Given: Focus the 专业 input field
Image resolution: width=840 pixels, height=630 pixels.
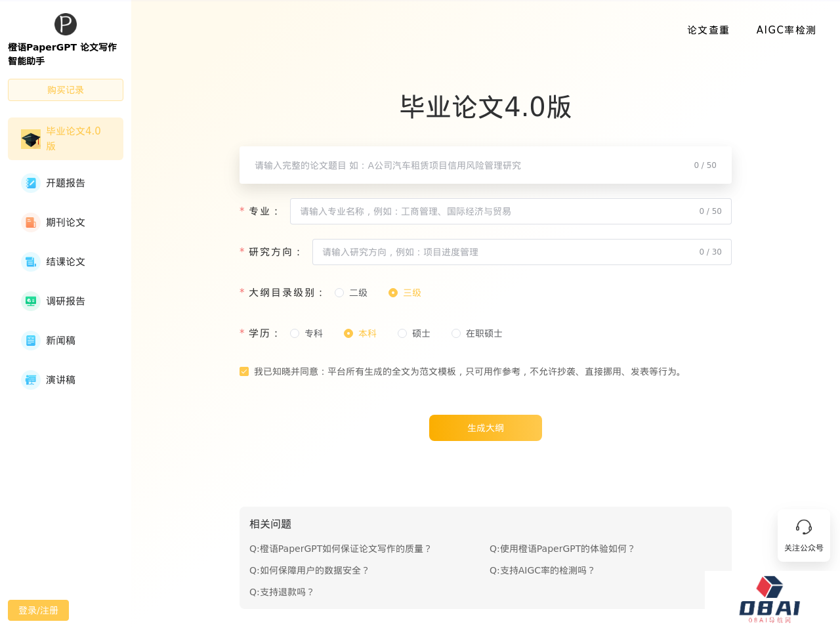Looking at the screenshot, I should point(511,211).
